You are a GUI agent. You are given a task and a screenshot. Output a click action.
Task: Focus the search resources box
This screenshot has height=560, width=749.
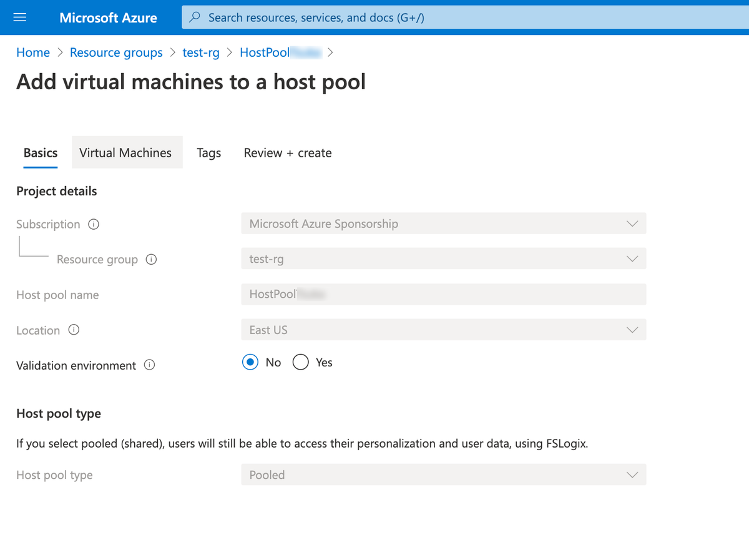(x=465, y=17)
